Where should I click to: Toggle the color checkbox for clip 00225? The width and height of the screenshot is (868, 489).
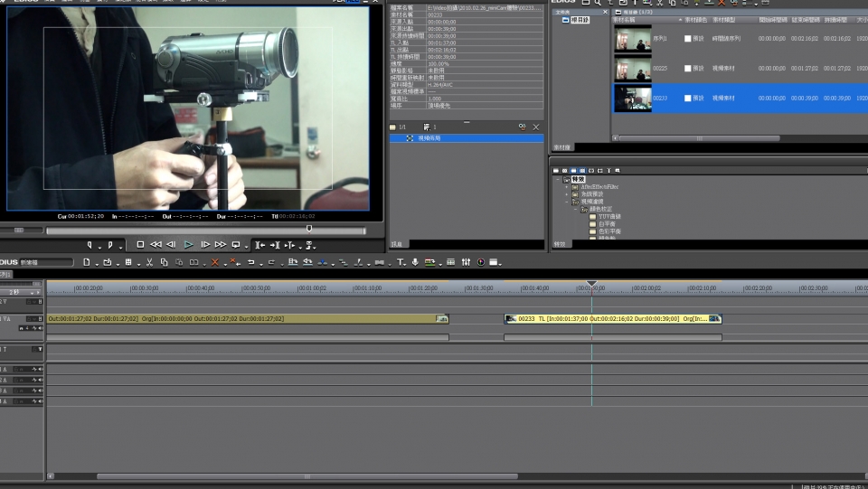(688, 69)
